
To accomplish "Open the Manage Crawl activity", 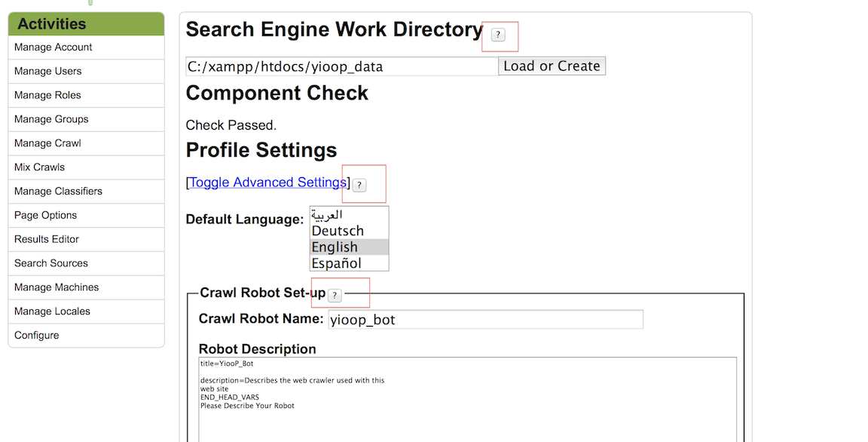I will [x=50, y=143].
